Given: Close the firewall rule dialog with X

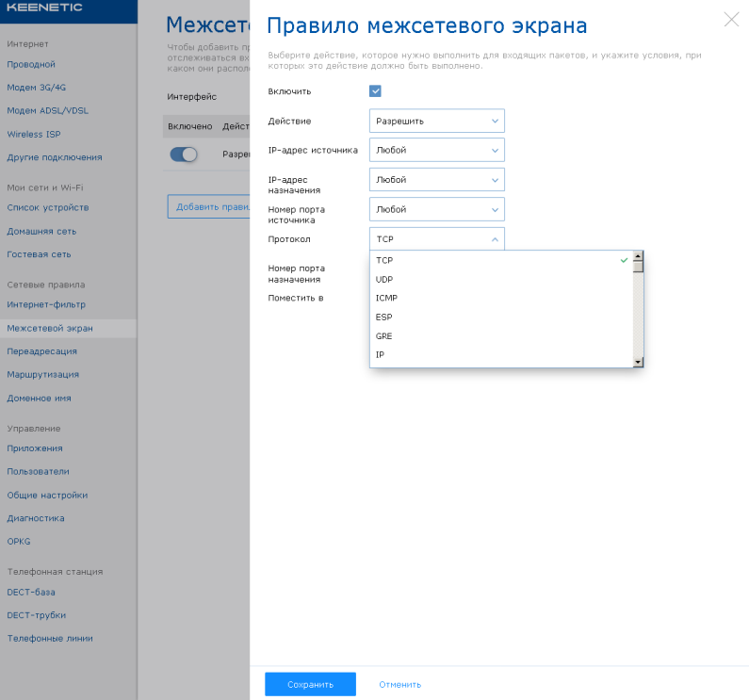Looking at the screenshot, I should 731,20.
